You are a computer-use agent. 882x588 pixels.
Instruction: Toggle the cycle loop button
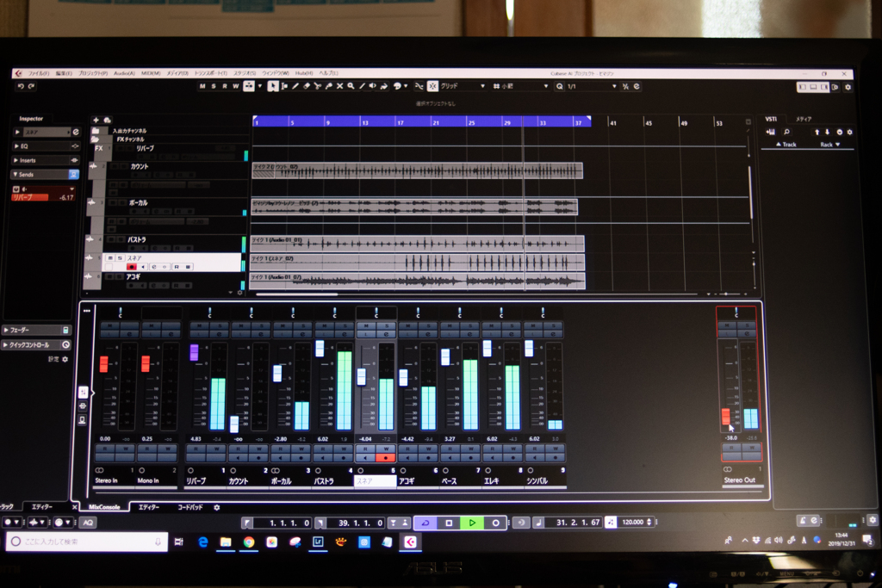tap(425, 523)
